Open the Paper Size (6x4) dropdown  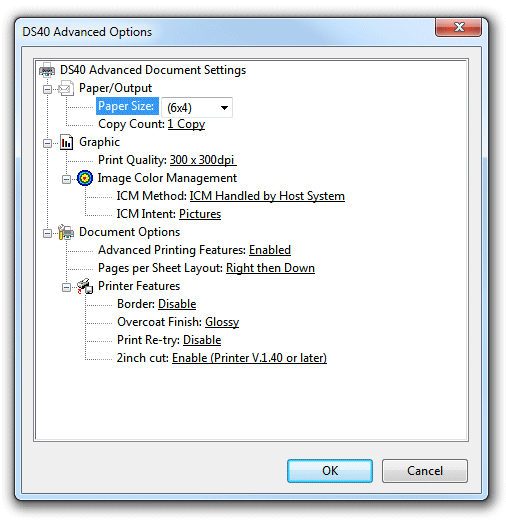click(197, 108)
